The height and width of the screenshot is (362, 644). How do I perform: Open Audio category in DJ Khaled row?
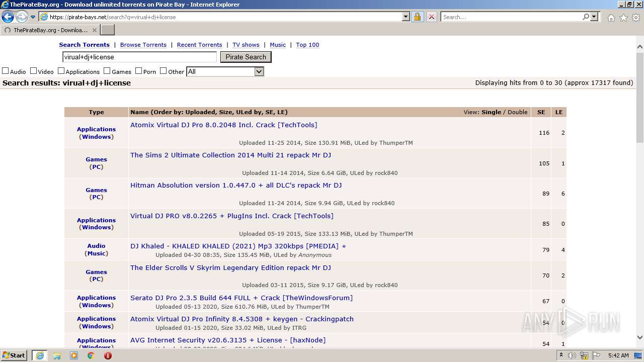click(x=96, y=246)
